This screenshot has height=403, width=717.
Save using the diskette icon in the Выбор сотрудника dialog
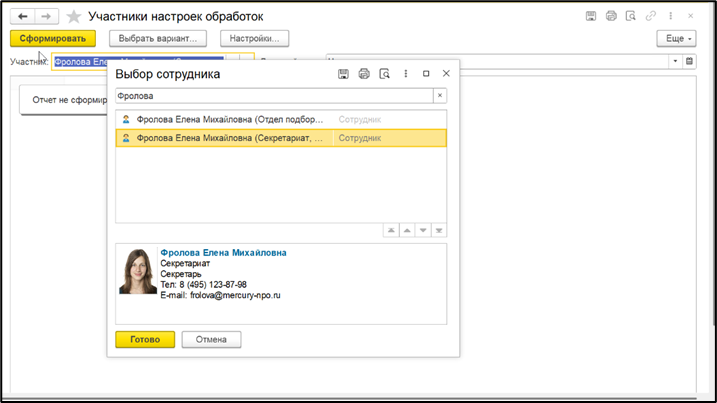coord(343,74)
